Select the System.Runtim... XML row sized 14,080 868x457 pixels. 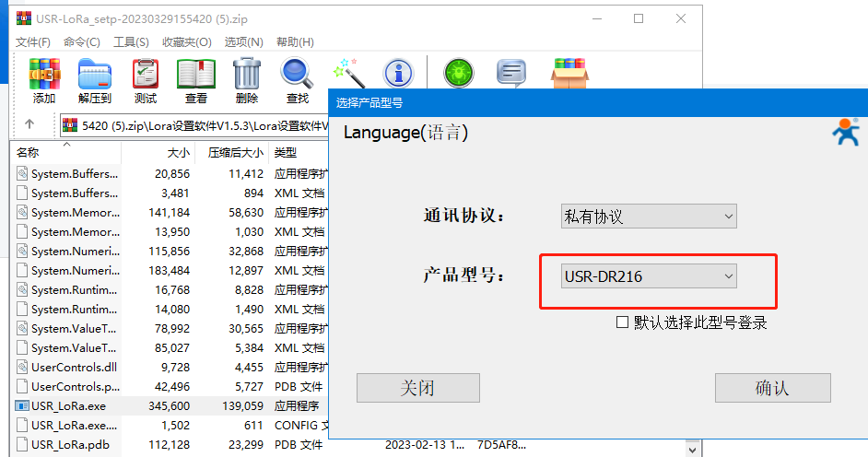(170, 309)
